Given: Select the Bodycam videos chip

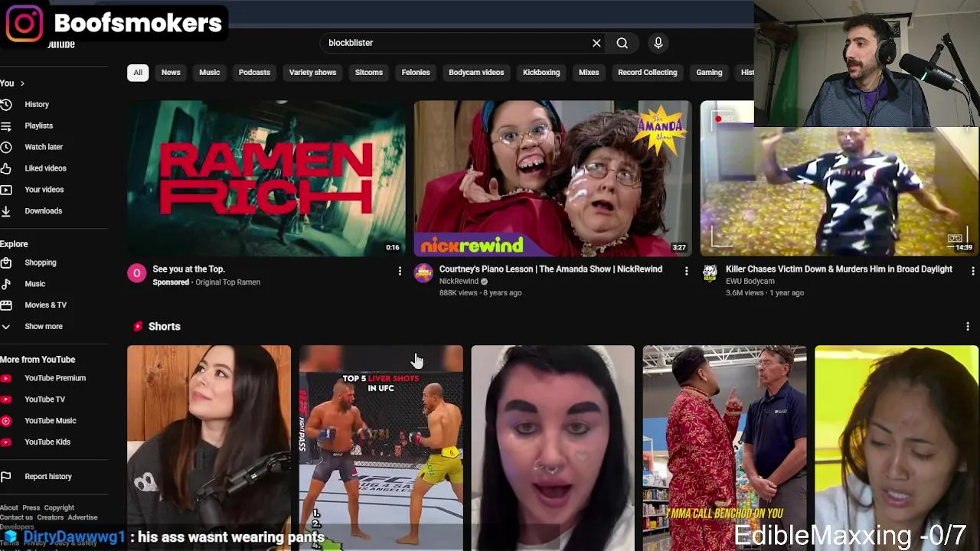Looking at the screenshot, I should coord(476,73).
